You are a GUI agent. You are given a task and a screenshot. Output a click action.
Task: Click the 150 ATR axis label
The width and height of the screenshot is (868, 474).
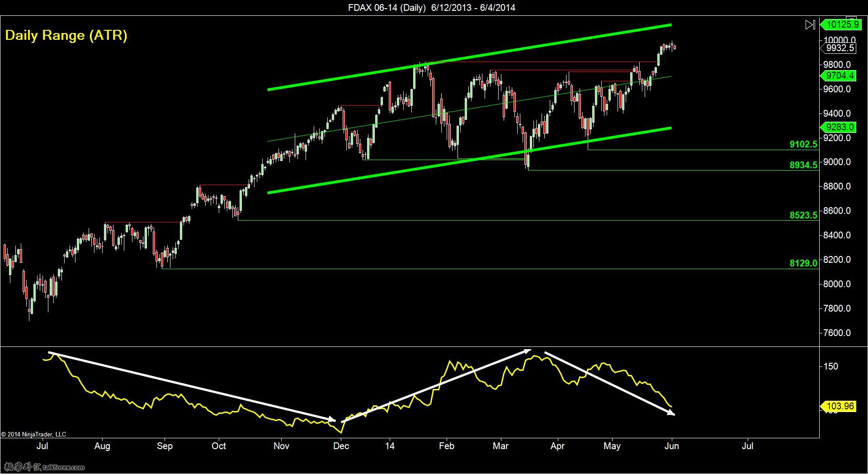[x=831, y=366]
